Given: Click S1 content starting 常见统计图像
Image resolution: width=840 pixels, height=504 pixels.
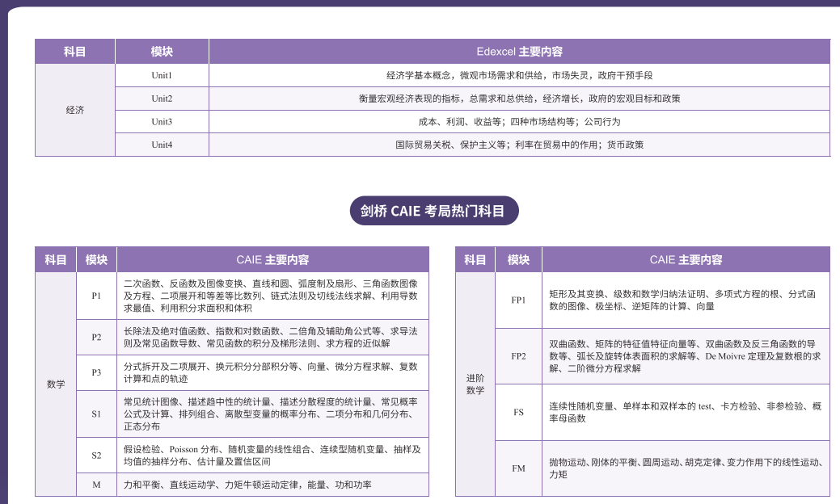Looking at the screenshot, I should [x=272, y=414].
